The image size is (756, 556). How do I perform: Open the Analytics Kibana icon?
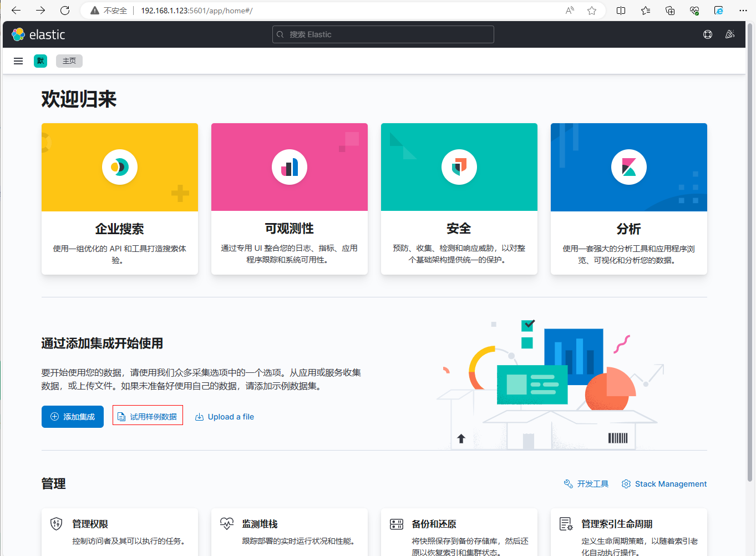coord(629,167)
